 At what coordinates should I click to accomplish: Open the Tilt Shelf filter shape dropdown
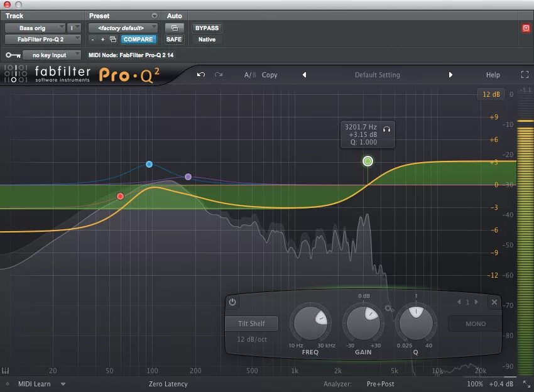252,324
